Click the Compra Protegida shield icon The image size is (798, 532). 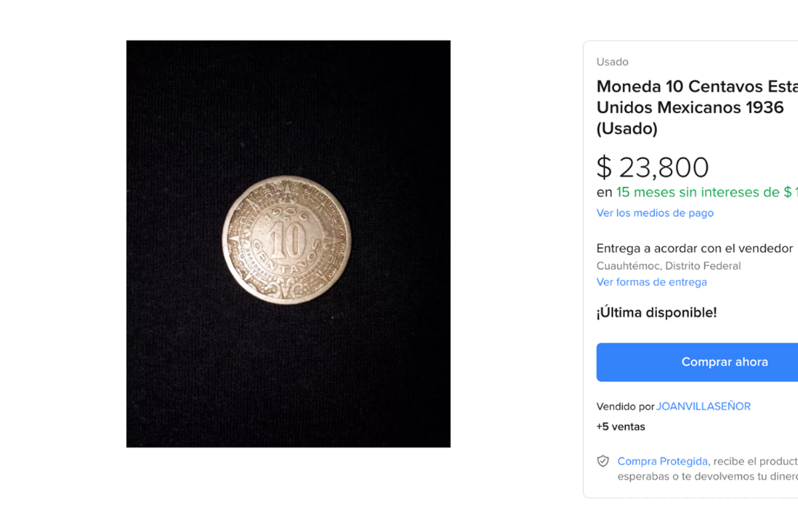[602, 461]
